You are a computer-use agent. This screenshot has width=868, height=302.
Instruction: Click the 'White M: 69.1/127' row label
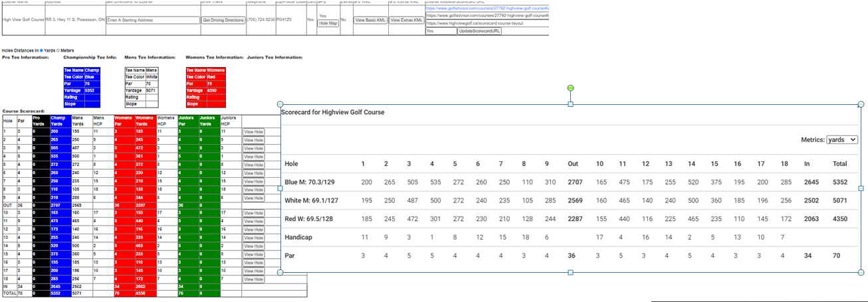pyautogui.click(x=312, y=200)
